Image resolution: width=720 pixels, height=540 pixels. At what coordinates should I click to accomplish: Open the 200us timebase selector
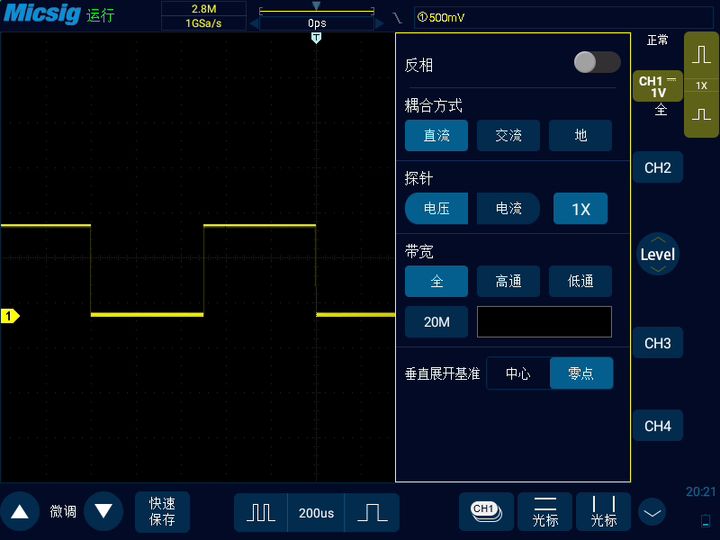[316, 513]
